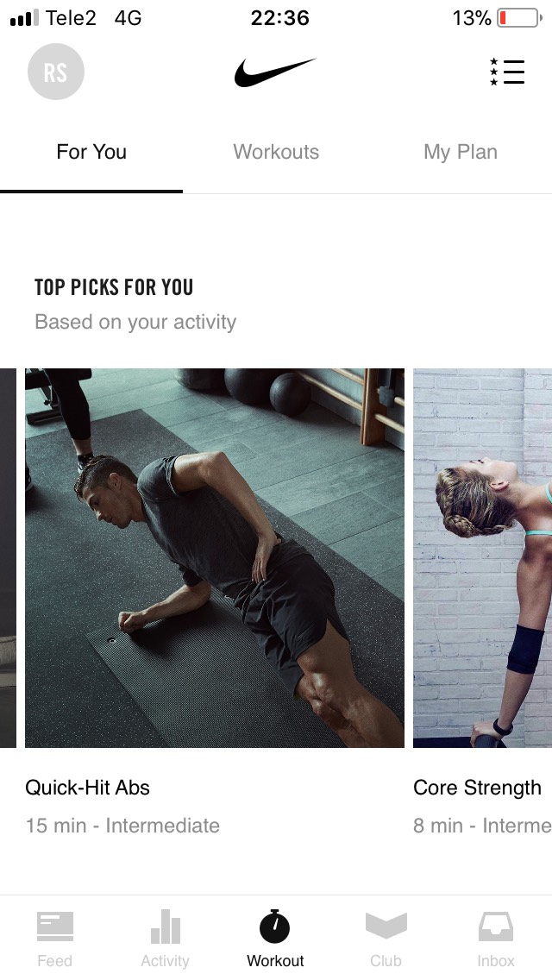Switch to the Workouts tab
This screenshot has height=980, width=552.
(276, 152)
